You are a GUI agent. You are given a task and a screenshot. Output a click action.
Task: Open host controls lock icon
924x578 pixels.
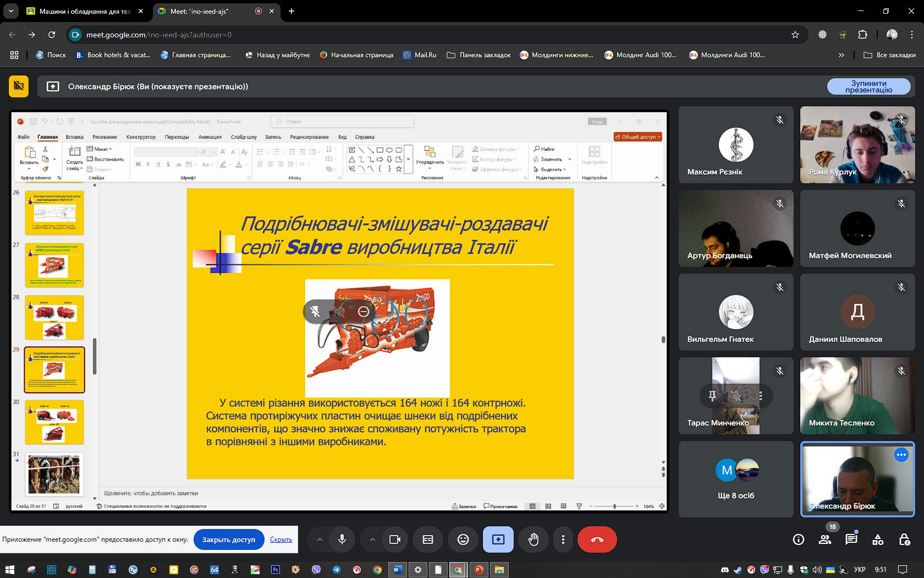tap(904, 540)
